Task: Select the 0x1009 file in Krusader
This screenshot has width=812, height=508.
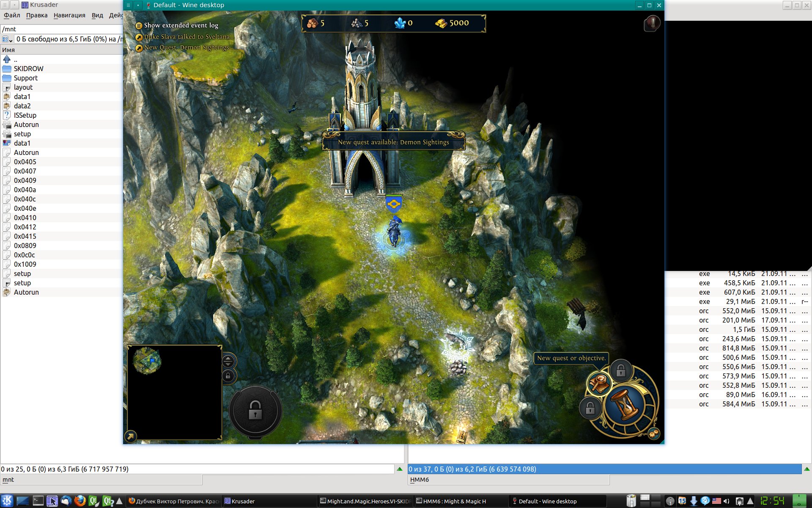Action: [x=62, y=264]
